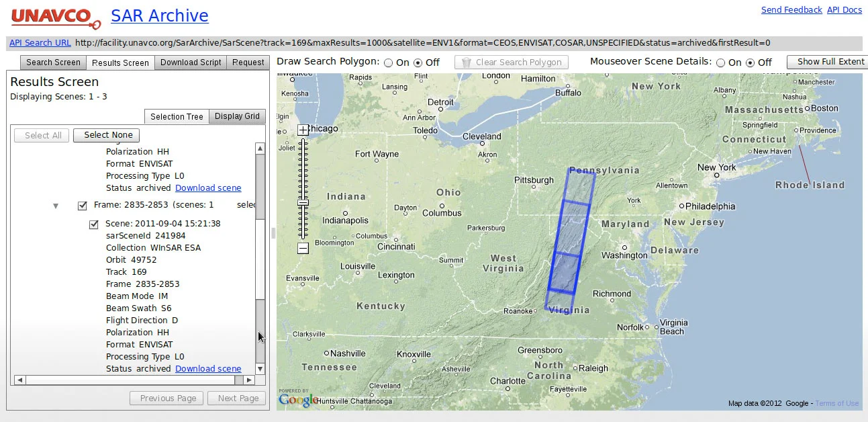Open the API Docs link
This screenshot has width=868, height=422.
click(844, 10)
